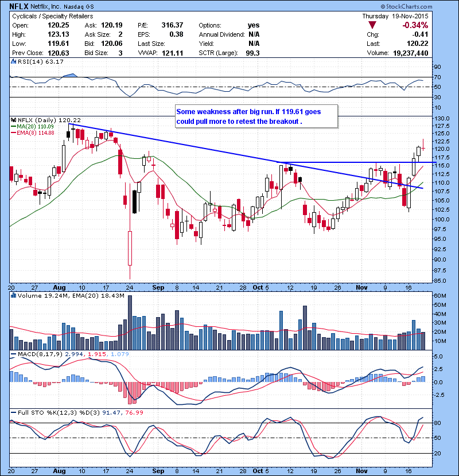Click the percent change -0.34%
The height and width of the screenshot is (476, 459).
[415, 25]
